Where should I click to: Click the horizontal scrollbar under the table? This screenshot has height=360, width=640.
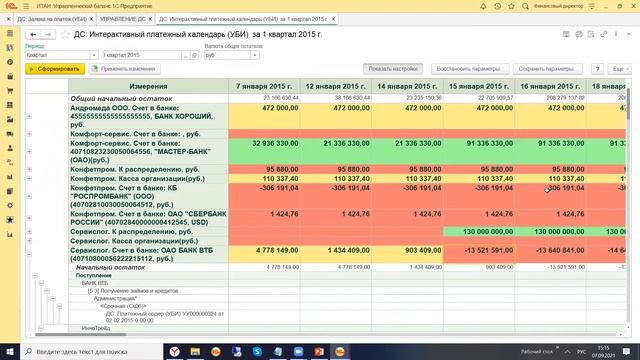pos(81,334)
